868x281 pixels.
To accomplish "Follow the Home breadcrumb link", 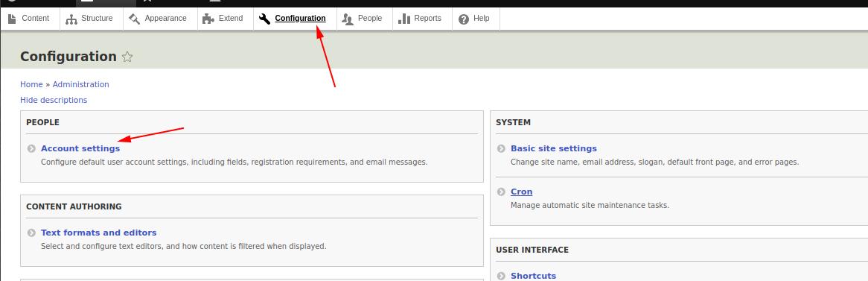I will point(31,84).
